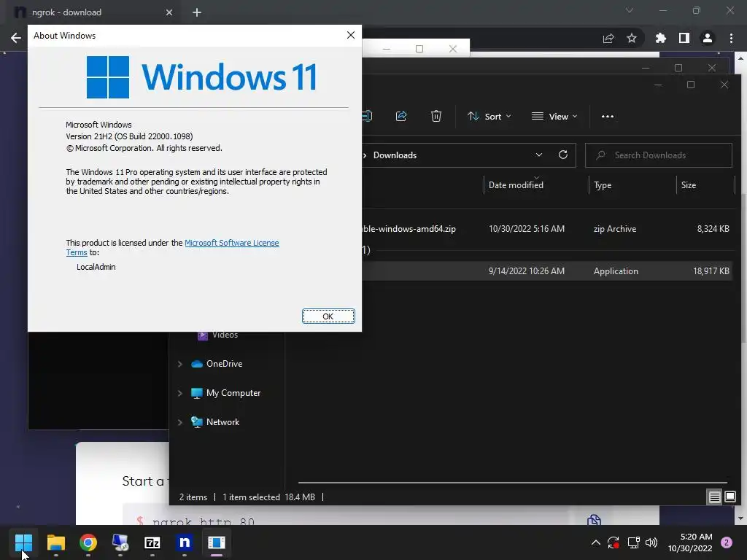This screenshot has height=560, width=747.
Task: Click the winver app icon in taskbar
Action: pyautogui.click(x=216, y=542)
